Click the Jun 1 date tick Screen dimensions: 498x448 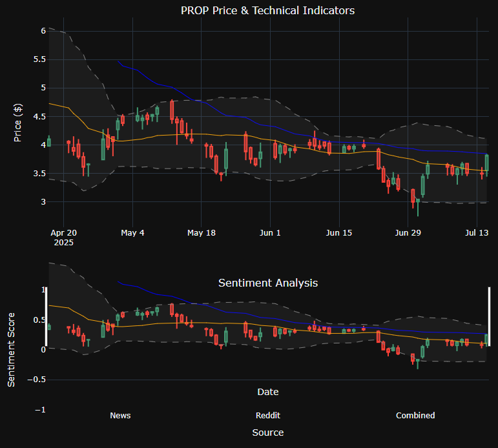pyautogui.click(x=270, y=233)
